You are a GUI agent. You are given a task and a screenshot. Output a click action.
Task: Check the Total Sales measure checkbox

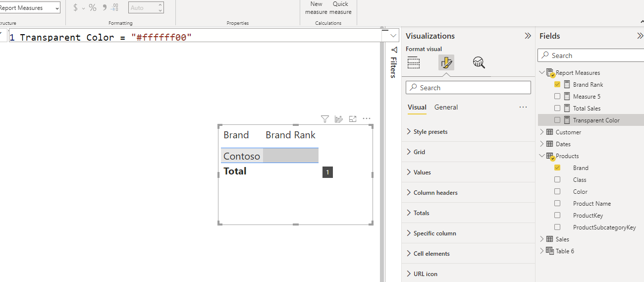(557, 109)
